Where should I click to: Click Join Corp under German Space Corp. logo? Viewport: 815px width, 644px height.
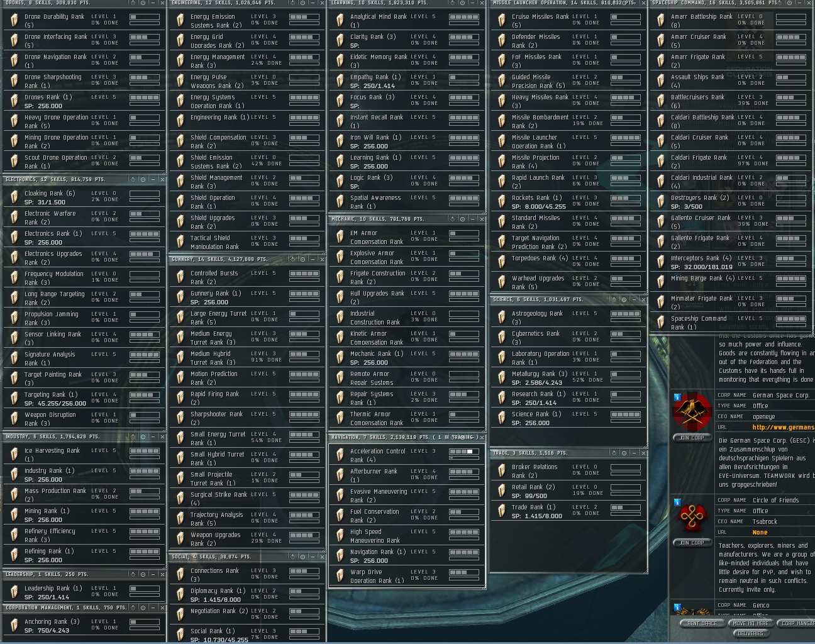pos(692,438)
